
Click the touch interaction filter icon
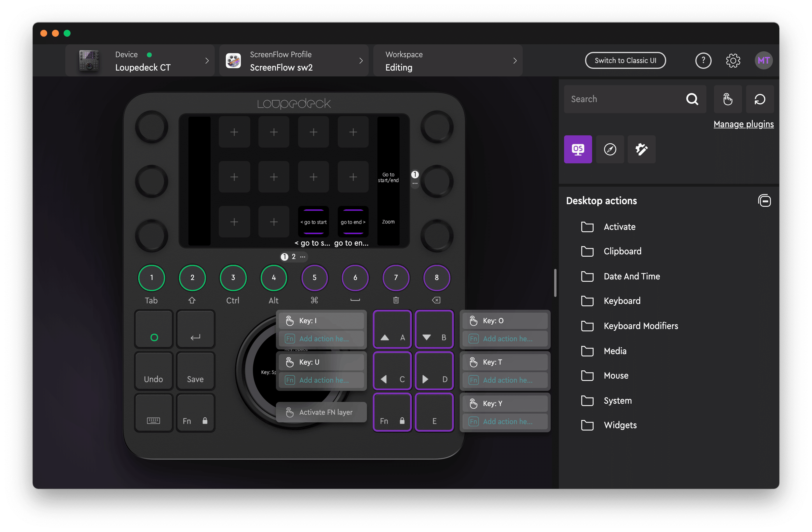coord(727,99)
